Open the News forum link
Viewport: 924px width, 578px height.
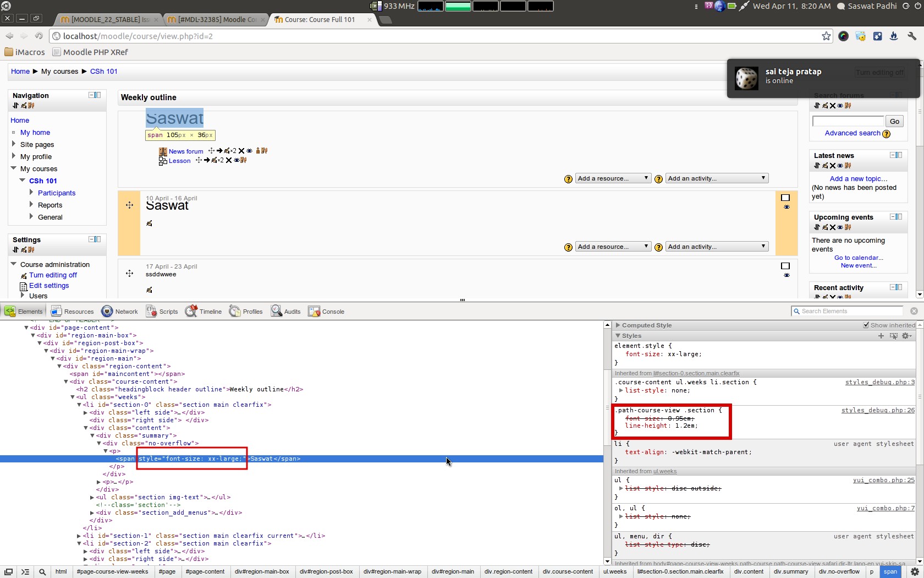(x=186, y=151)
